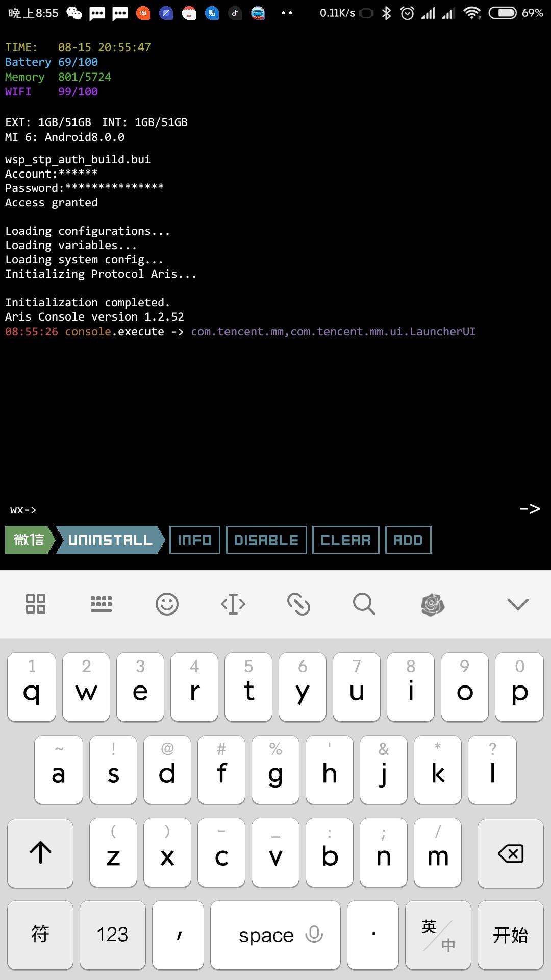This screenshot has width=551, height=980.
Task: Tap the 开始 enter key
Action: [x=511, y=935]
